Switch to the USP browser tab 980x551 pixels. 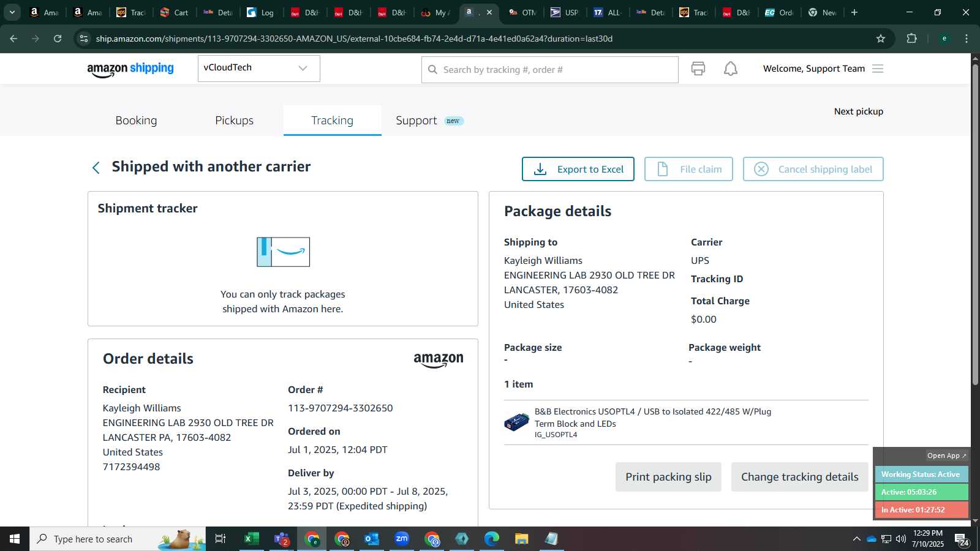(564, 12)
